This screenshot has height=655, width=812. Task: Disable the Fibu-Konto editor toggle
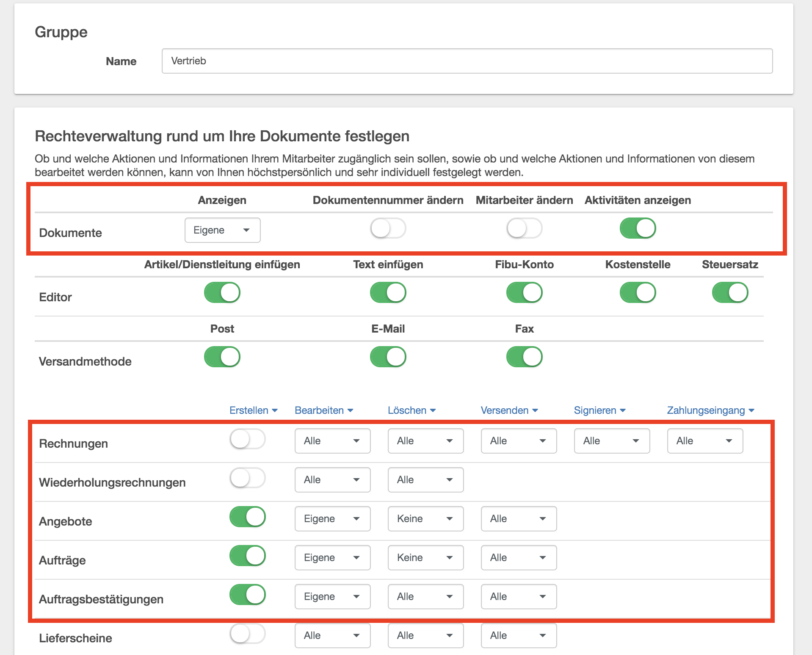(x=524, y=293)
